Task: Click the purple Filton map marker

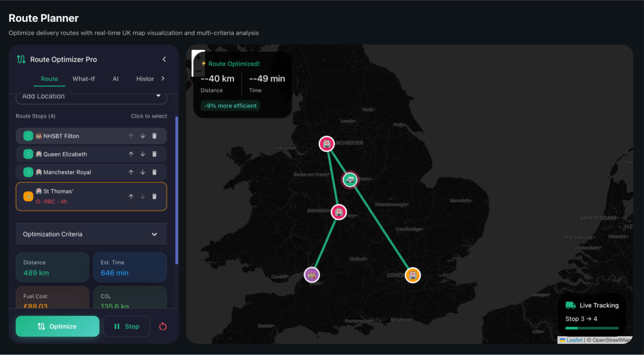Action: [312, 275]
